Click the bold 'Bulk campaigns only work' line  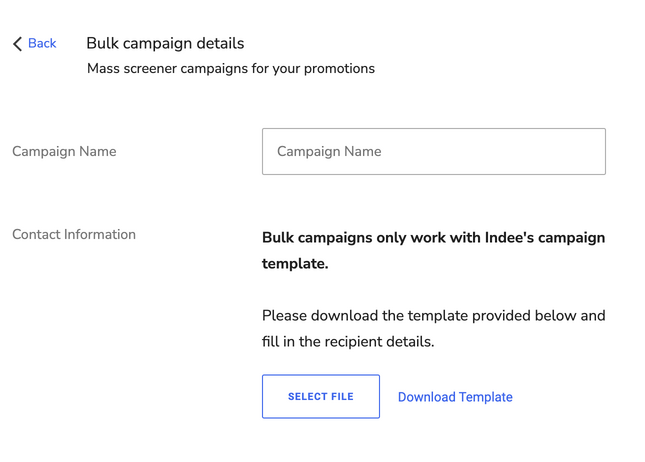tap(433, 239)
